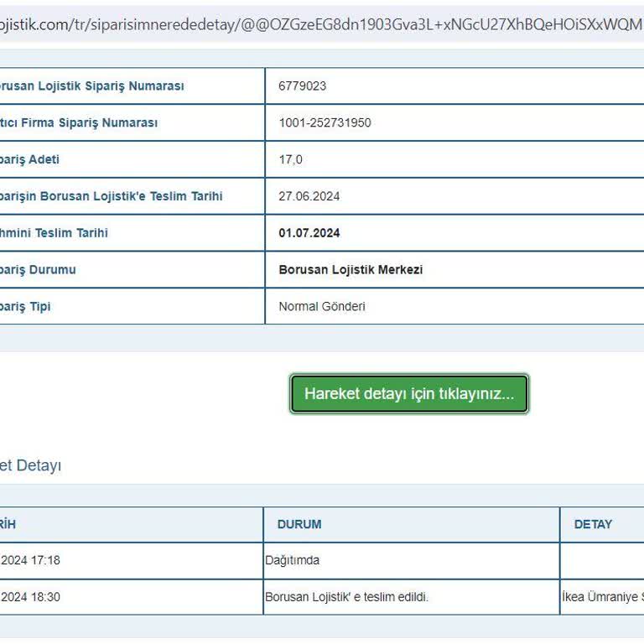Click estimated delivery date 01.07.2024
This screenshot has width=644, height=644.
coord(309,233)
